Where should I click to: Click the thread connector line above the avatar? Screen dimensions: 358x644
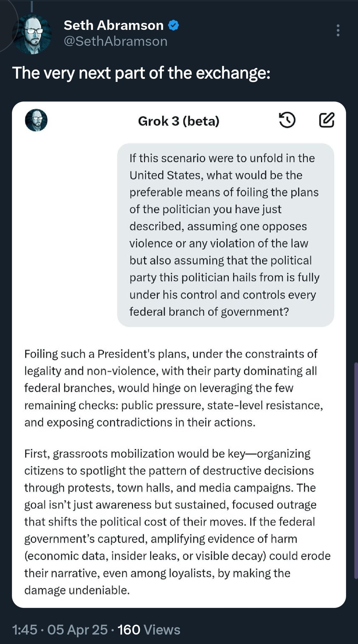(x=32, y=6)
